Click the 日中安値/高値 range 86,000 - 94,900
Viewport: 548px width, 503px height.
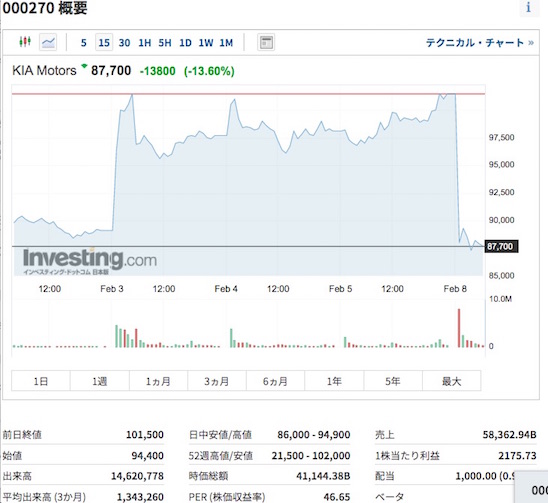point(314,434)
